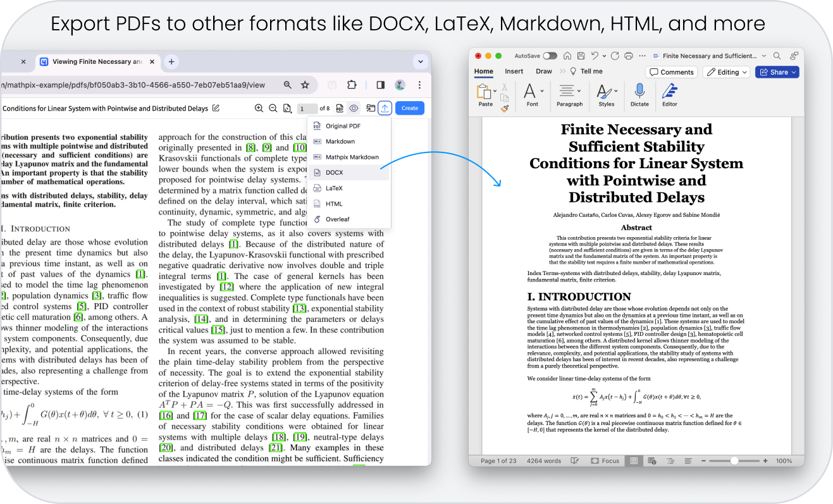This screenshot has height=504, width=833.
Task: Zoom in on the PDF viewer
Action: pyautogui.click(x=259, y=108)
